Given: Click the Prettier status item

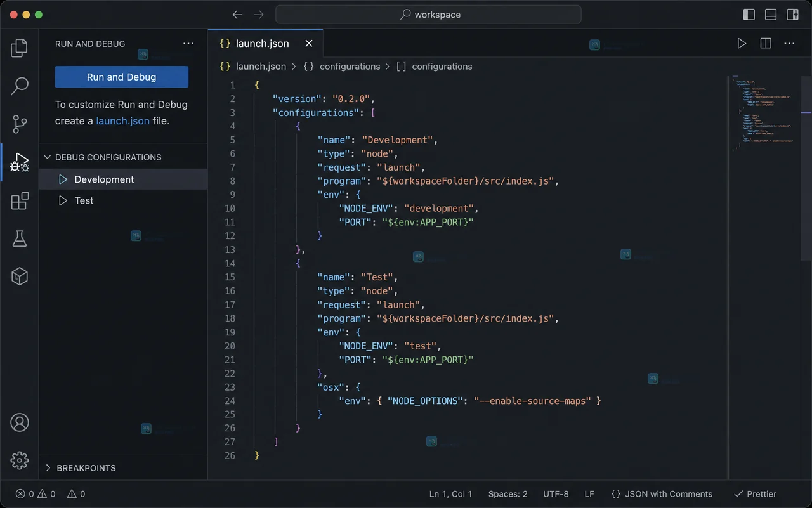Looking at the screenshot, I should tap(755, 493).
